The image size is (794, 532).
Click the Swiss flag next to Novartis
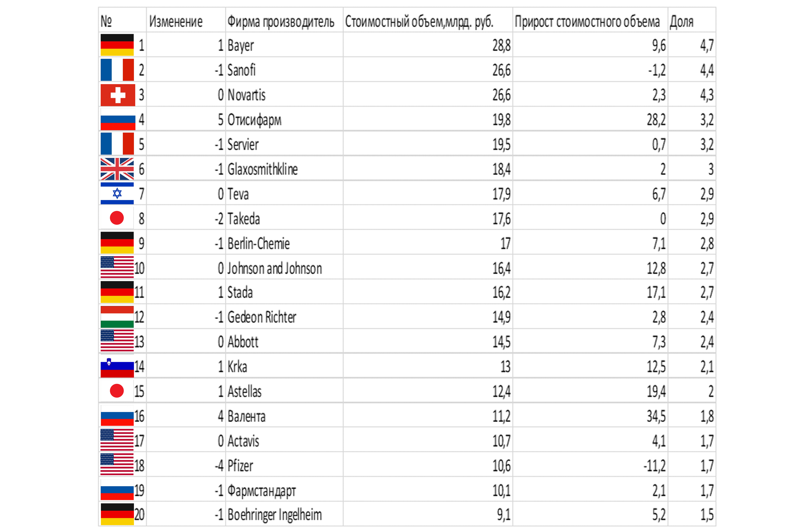pos(118,95)
